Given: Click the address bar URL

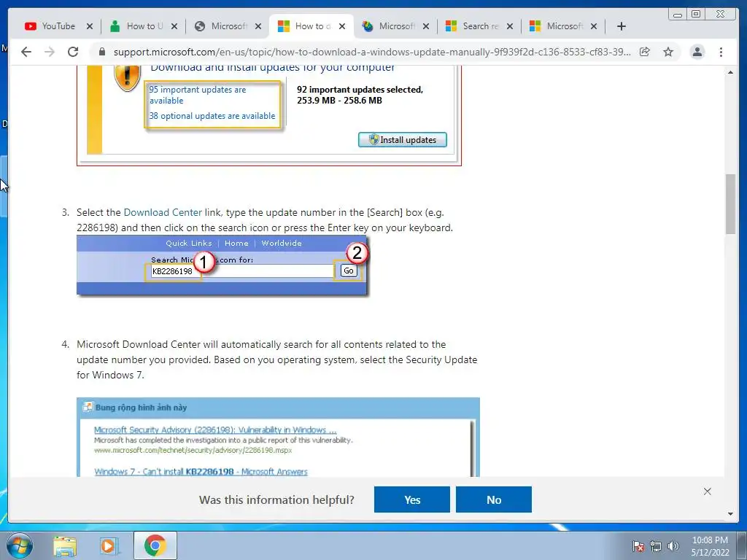Looking at the screenshot, I should pyautogui.click(x=372, y=52).
